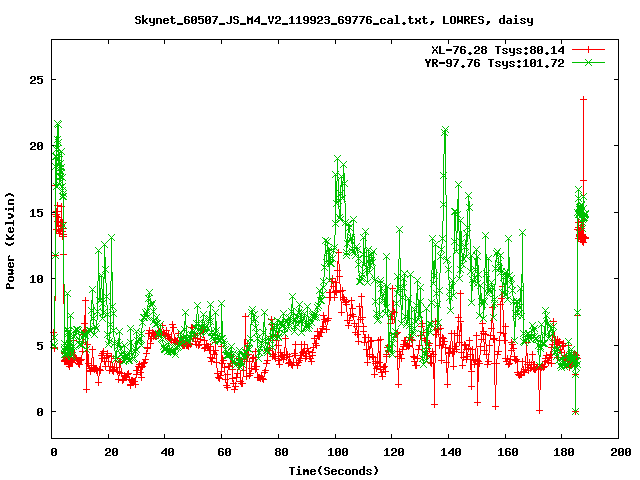Click the y-axis tick label 5
This screenshot has height=480, width=640.
tap(40, 346)
